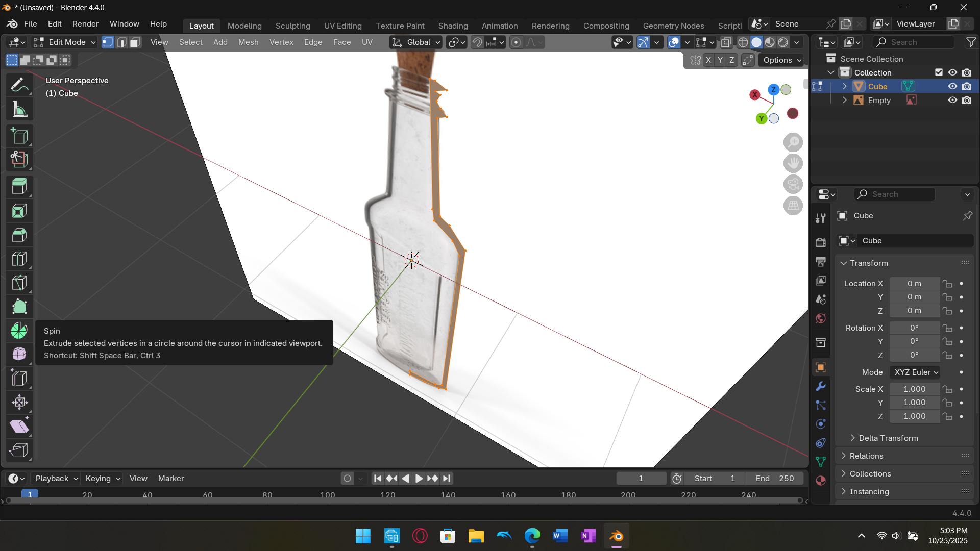Hide the Empty object in viewport
The height and width of the screenshot is (551, 980).
[952, 100]
